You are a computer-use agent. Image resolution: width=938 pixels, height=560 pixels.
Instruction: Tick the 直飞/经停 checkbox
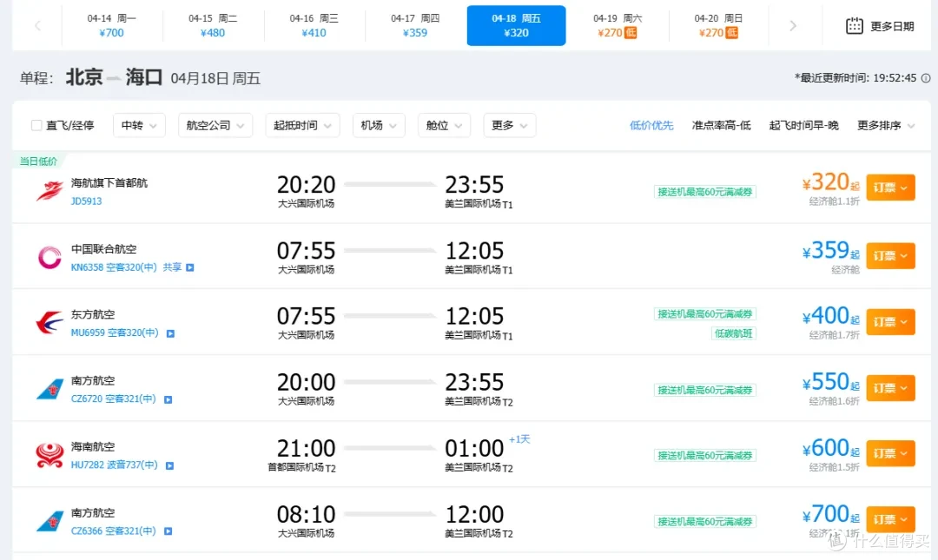pos(36,125)
